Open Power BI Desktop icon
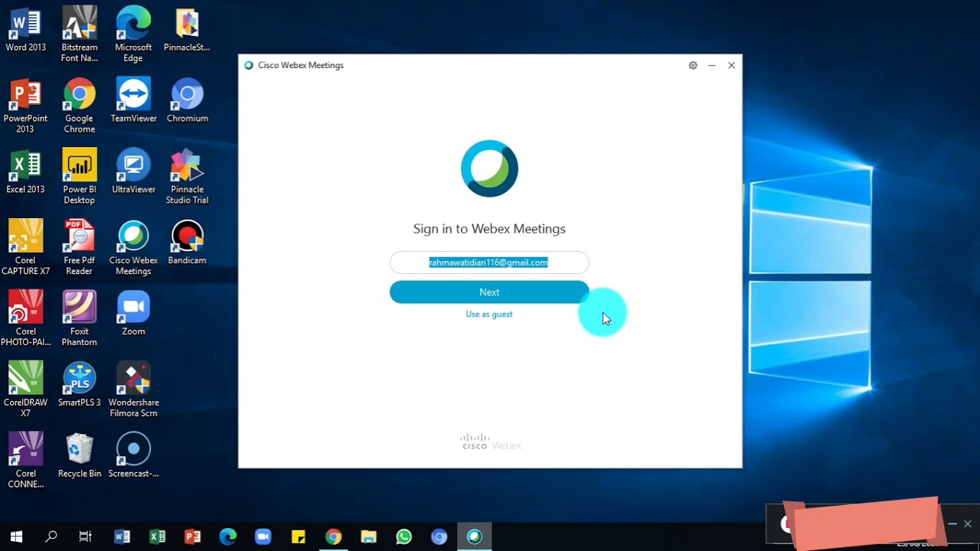This screenshot has width=980, height=551. 80,177
